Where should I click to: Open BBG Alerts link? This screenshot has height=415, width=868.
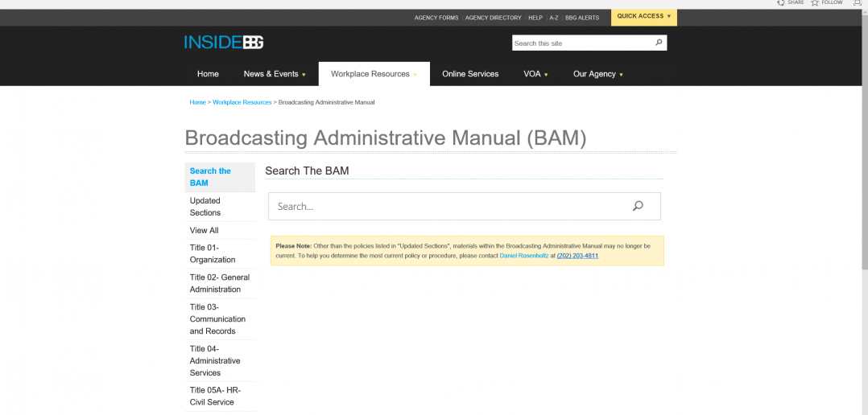582,18
